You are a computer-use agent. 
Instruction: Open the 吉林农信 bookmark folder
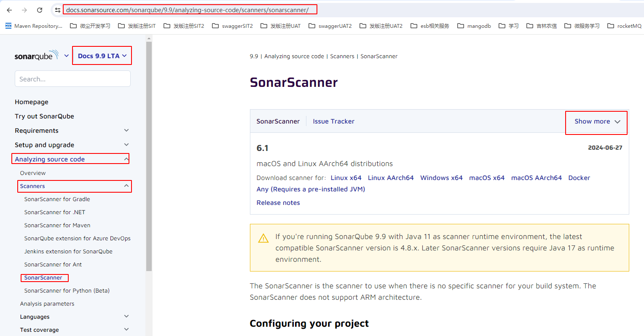(x=542, y=26)
